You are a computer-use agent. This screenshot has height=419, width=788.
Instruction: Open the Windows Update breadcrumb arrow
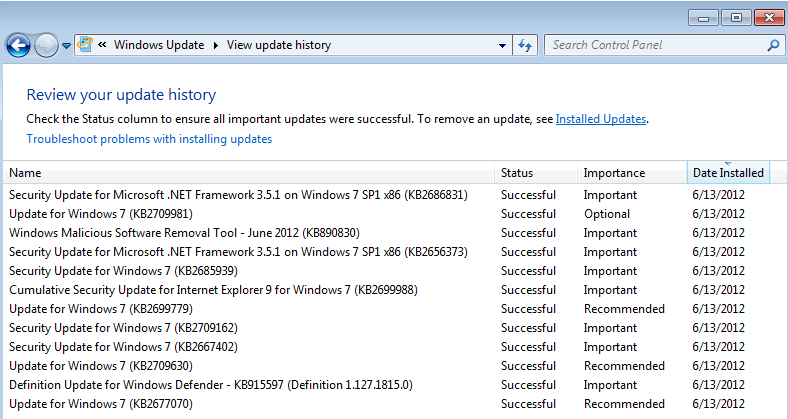click(214, 45)
